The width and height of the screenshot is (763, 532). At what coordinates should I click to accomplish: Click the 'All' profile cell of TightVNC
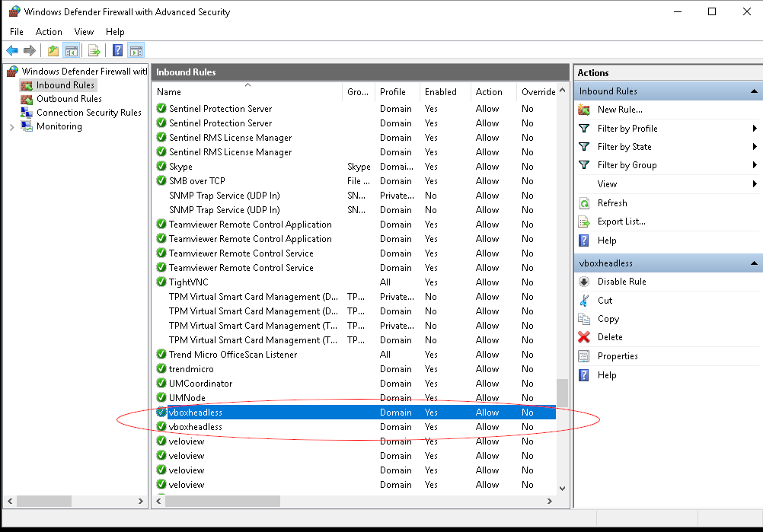[x=385, y=282]
